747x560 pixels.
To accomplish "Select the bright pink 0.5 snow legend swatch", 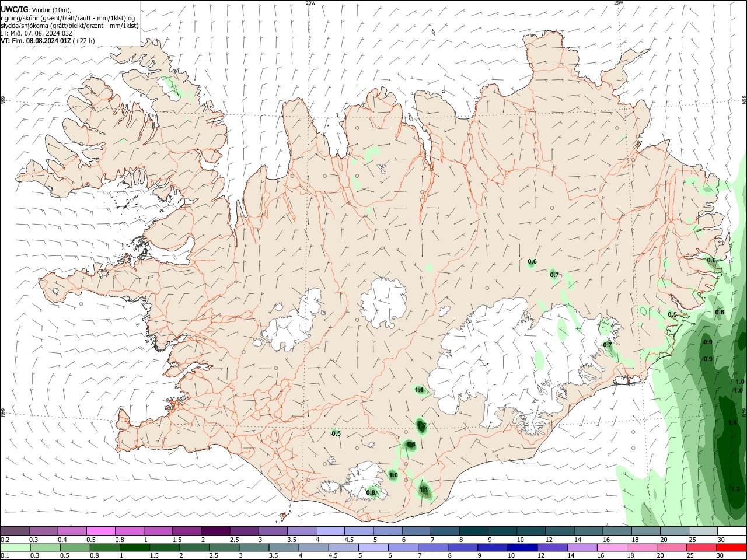I will [x=100, y=531].
